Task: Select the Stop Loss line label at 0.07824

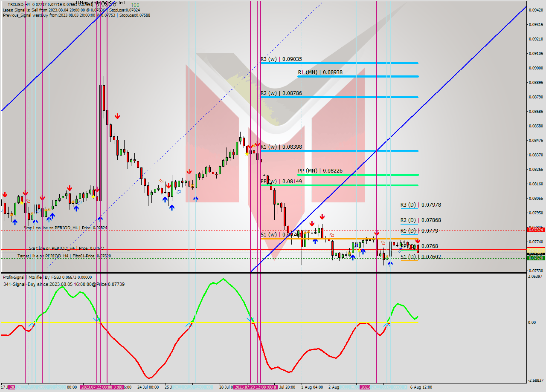Action: (66, 228)
